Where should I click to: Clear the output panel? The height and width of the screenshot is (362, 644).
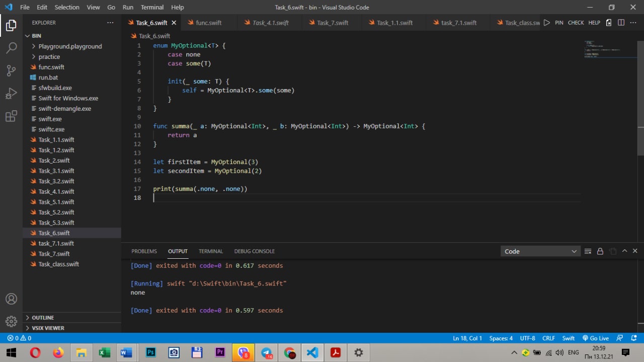[588, 251]
